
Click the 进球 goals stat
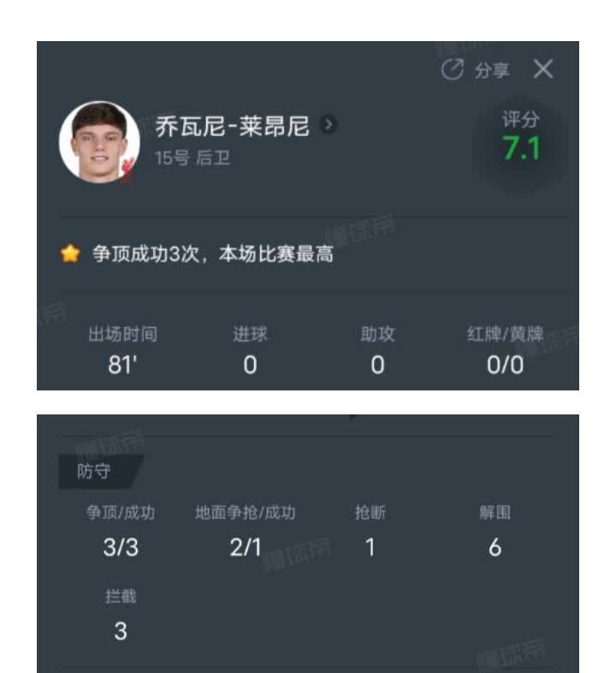(x=250, y=351)
